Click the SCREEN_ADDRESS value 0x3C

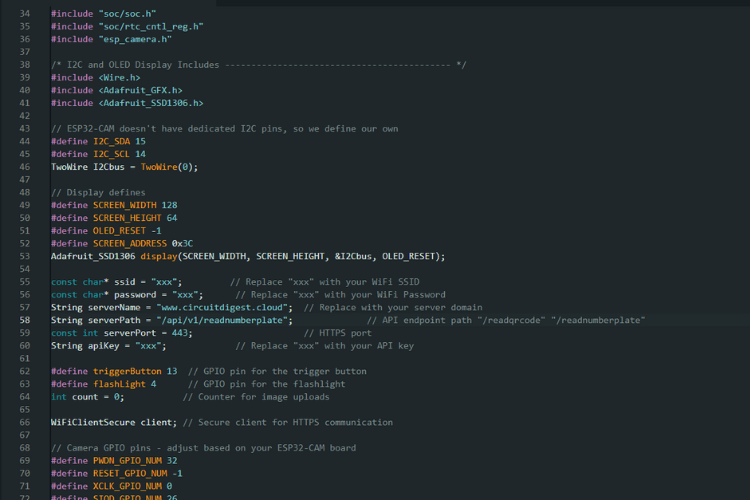(182, 244)
